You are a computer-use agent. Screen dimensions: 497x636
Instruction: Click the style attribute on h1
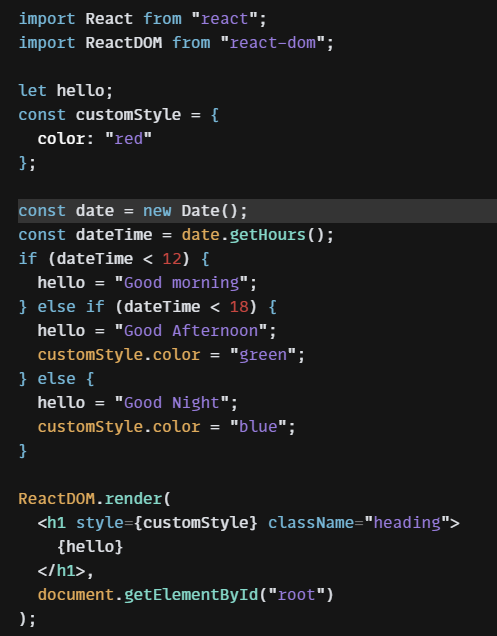[x=100, y=523]
